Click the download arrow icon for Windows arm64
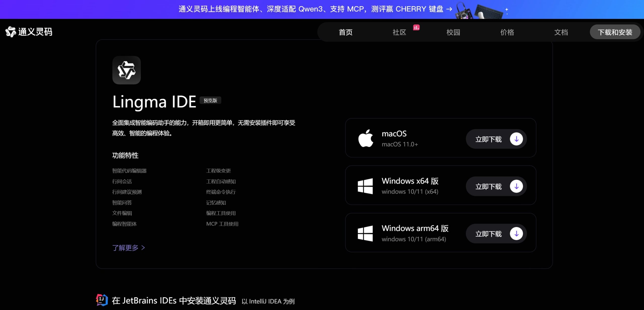The height and width of the screenshot is (310, 644). click(x=516, y=233)
